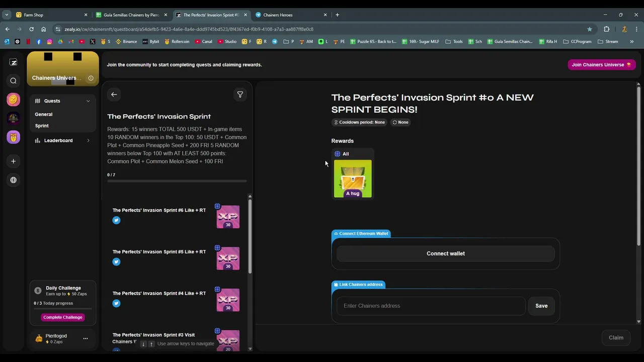
Task: Click the Daily Challenge progress bar
Action: [x=63, y=309]
